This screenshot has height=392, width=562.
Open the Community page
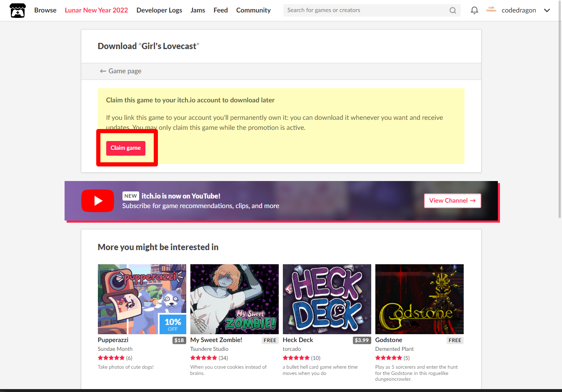tap(253, 10)
